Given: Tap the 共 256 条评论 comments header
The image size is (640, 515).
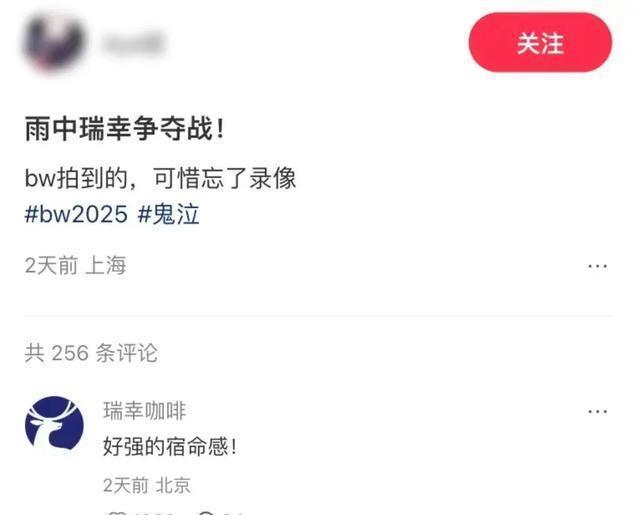Looking at the screenshot, I should [x=91, y=353].
